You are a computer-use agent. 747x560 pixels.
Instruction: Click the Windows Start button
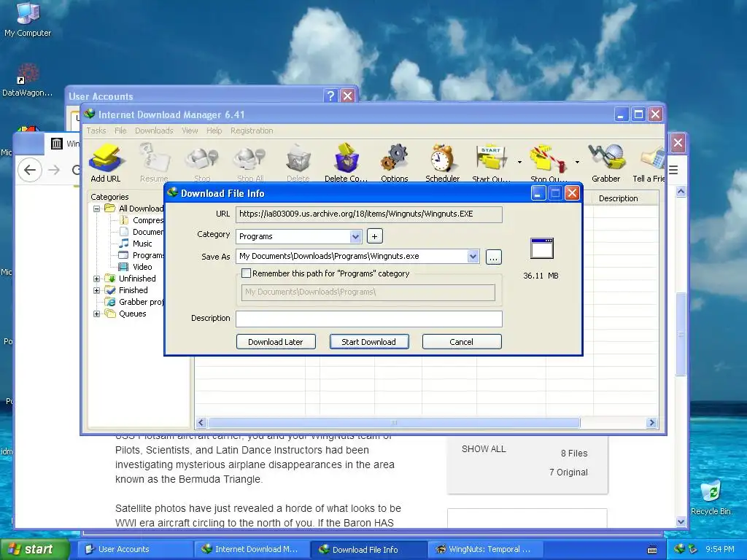coord(34,549)
